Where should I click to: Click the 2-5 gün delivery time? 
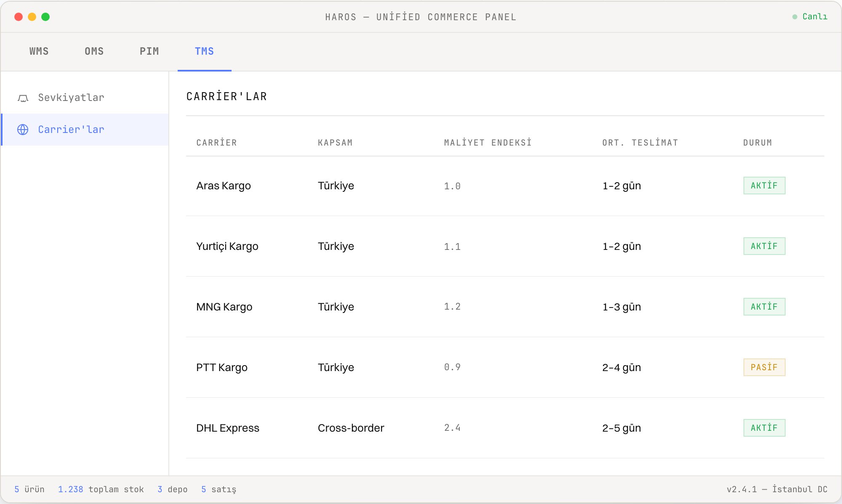[x=621, y=428]
